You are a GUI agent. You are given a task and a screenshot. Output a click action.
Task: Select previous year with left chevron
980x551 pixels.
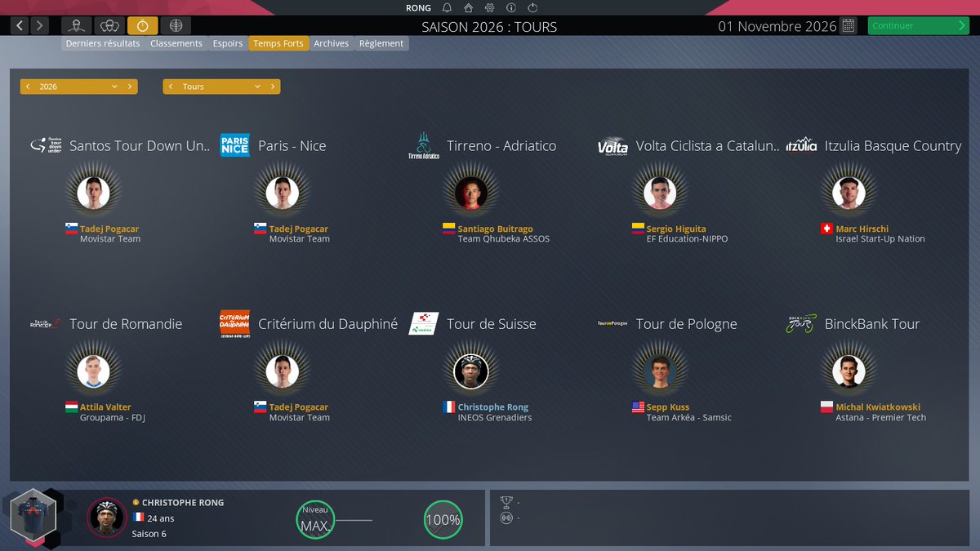point(28,87)
